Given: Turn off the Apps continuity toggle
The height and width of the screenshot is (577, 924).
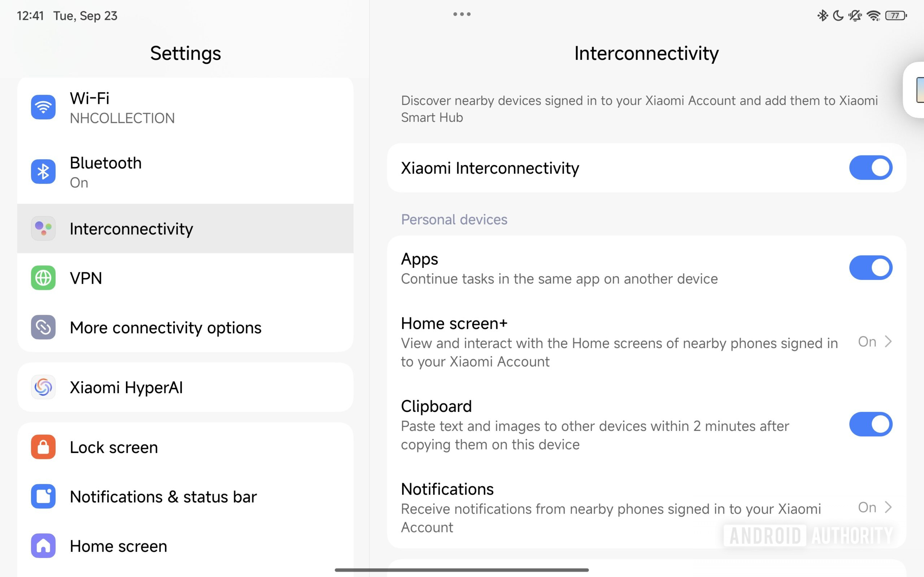Looking at the screenshot, I should coord(871,268).
